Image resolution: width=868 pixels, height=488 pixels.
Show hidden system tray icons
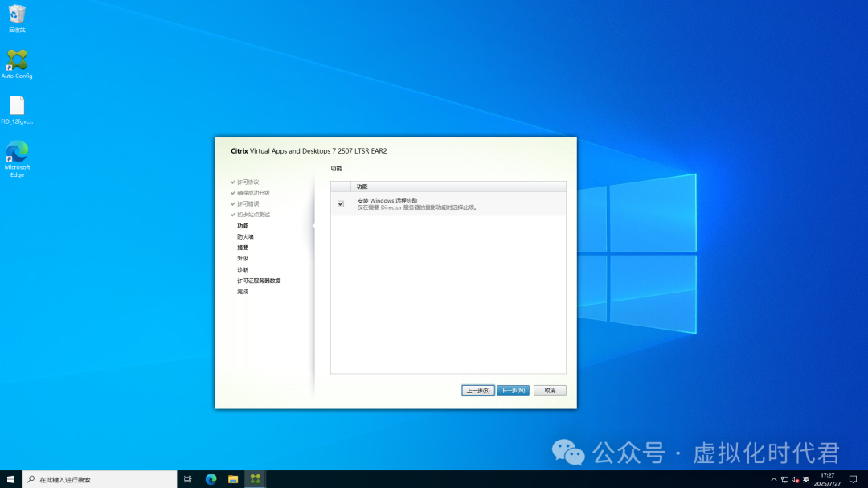pyautogui.click(x=773, y=480)
